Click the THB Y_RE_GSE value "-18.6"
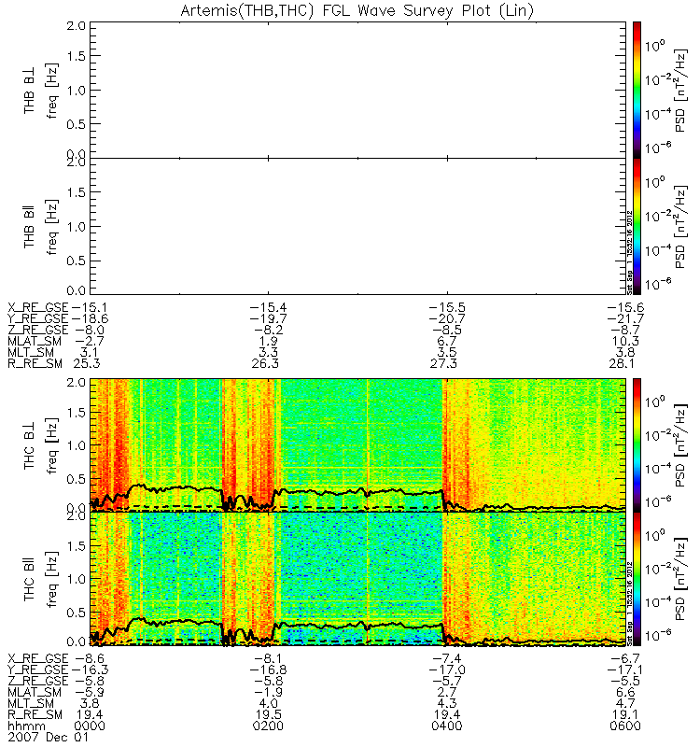The image size is (700, 747). click(89, 318)
